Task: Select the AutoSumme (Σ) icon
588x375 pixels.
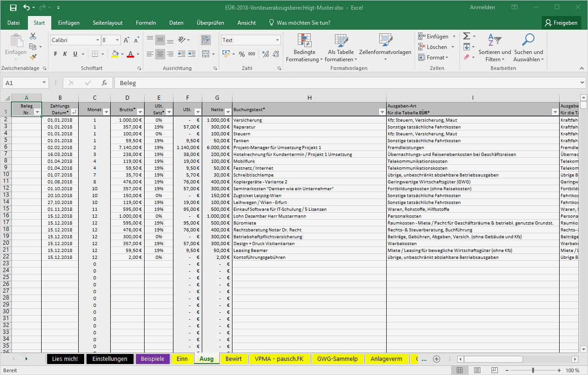Action: 467,36
